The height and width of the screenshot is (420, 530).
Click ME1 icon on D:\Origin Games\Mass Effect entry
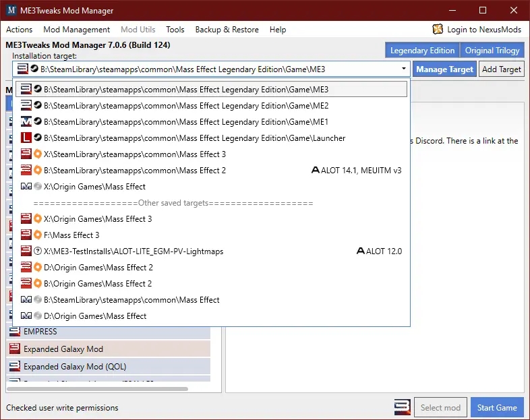(x=26, y=316)
